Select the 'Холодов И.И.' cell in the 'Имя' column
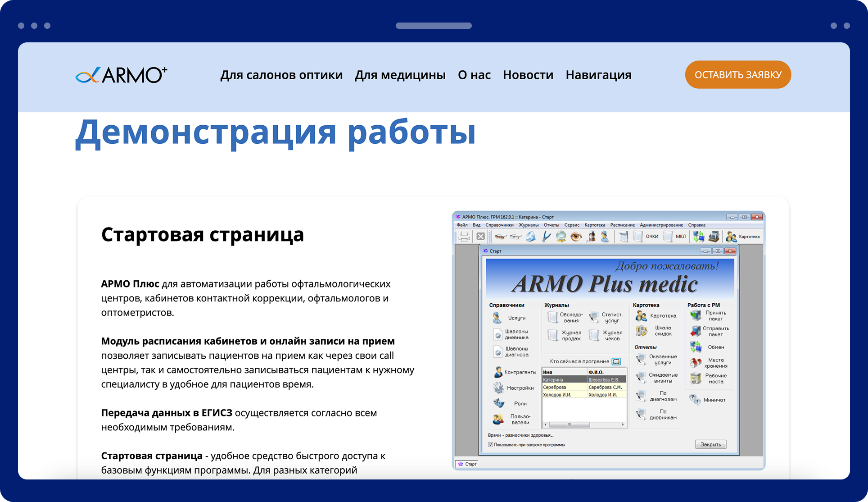Image resolution: width=868 pixels, height=502 pixels. [x=565, y=395]
